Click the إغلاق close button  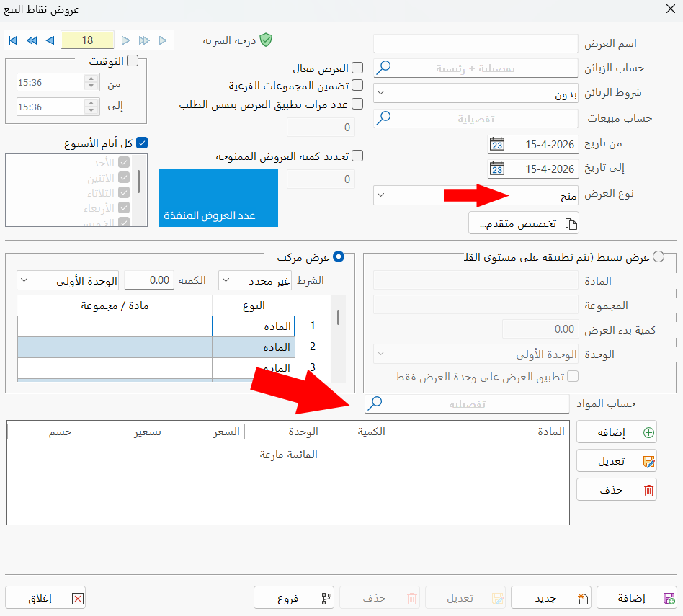45,598
